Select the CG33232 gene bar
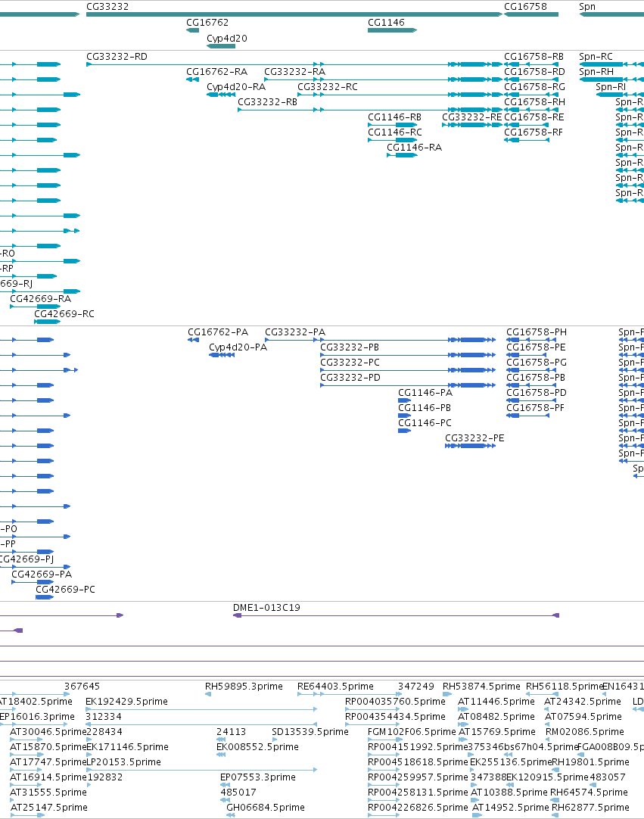Viewport: 644px width, 819px height. [x=294, y=14]
